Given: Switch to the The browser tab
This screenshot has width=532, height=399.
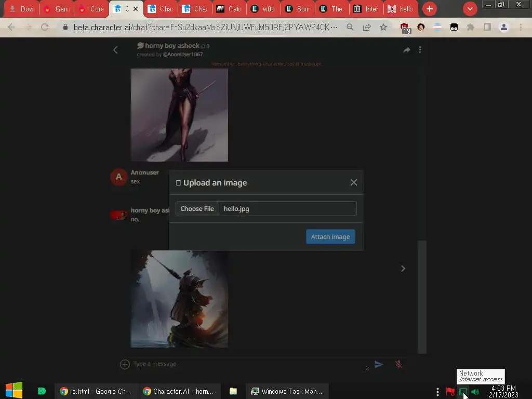Looking at the screenshot, I should pyautogui.click(x=332, y=9).
